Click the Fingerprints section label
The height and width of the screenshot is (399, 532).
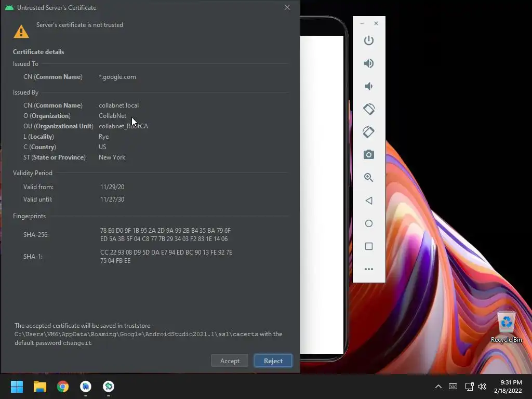(x=29, y=216)
